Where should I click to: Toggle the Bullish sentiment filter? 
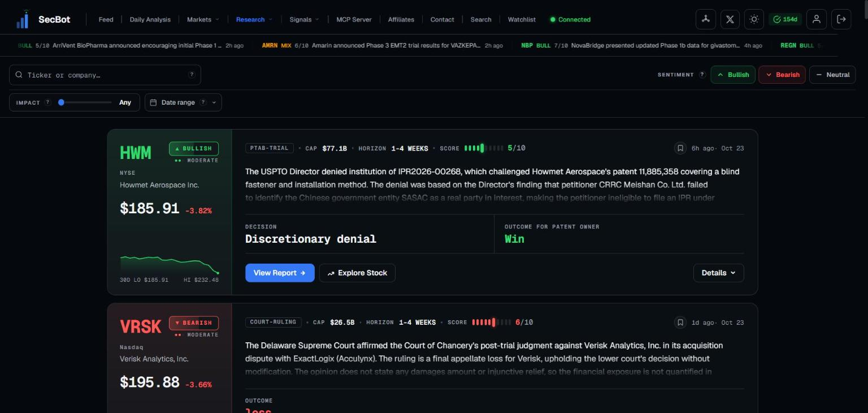pyautogui.click(x=733, y=75)
